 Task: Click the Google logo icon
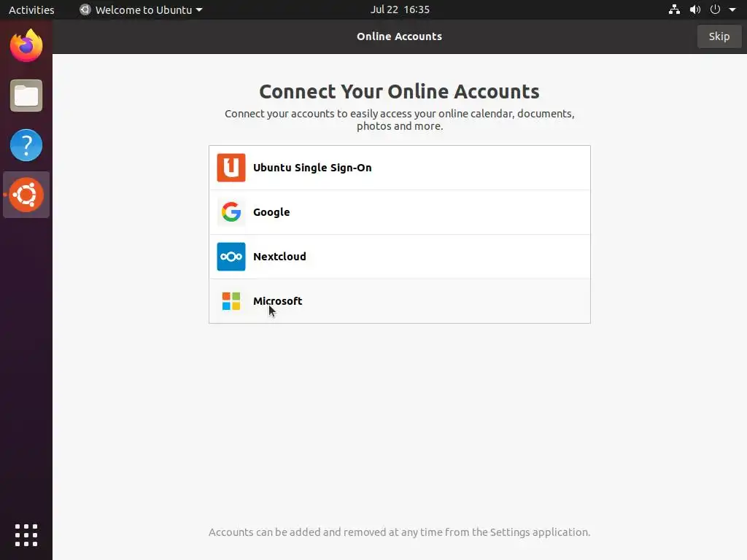(x=231, y=212)
